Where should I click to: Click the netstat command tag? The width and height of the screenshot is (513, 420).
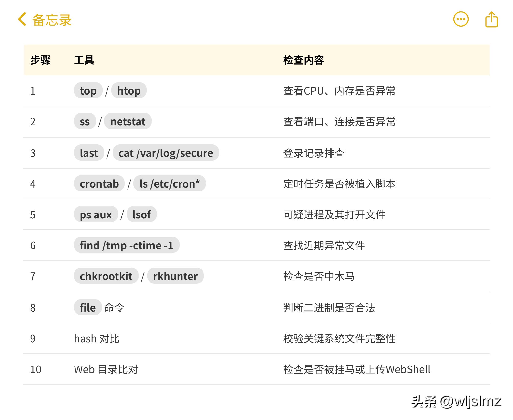click(x=128, y=121)
